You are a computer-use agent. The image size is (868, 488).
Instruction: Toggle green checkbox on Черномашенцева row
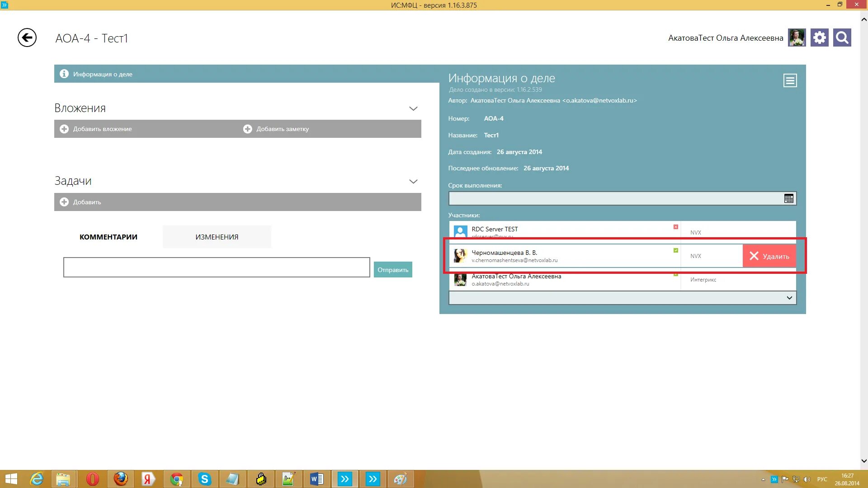(x=675, y=250)
